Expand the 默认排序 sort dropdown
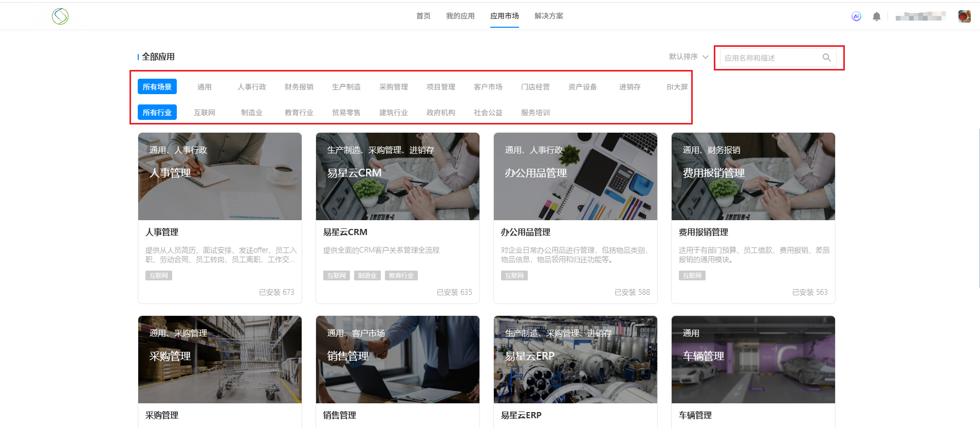Image resolution: width=980 pixels, height=428 pixels. coord(689,57)
